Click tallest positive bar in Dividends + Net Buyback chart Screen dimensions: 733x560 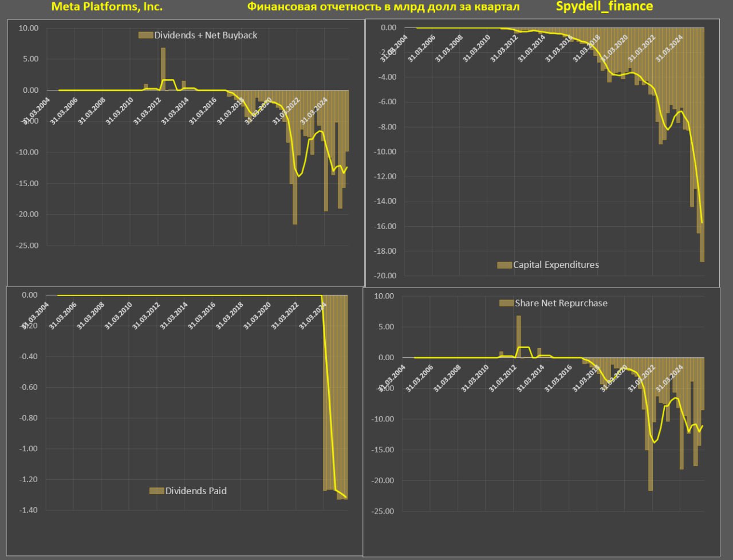click(163, 69)
